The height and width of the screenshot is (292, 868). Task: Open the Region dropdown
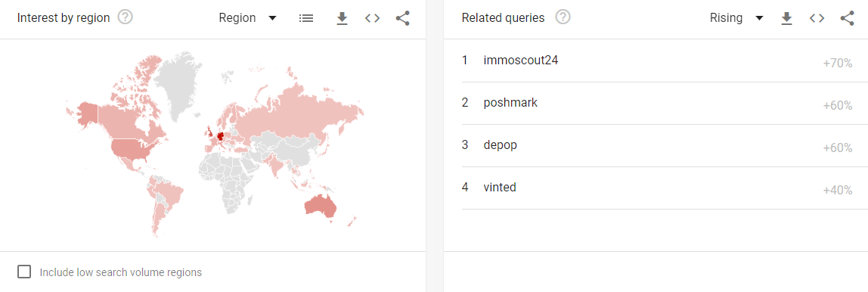pyautogui.click(x=247, y=18)
